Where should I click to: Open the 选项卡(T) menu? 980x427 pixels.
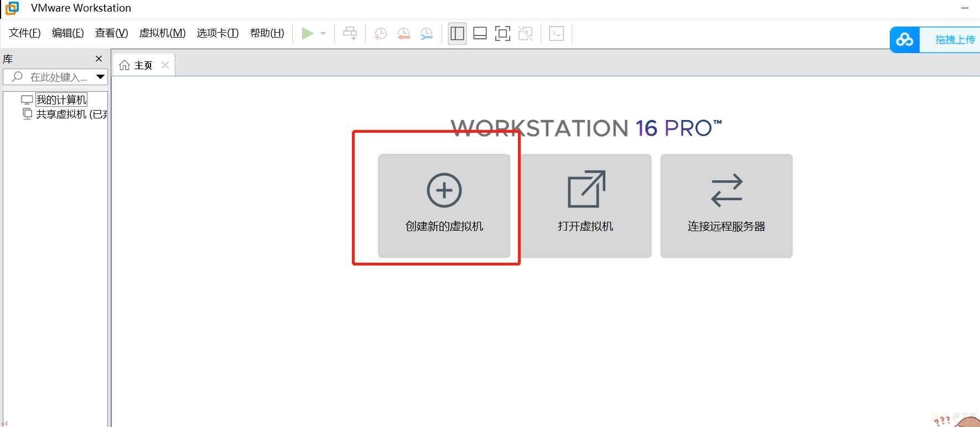218,33
